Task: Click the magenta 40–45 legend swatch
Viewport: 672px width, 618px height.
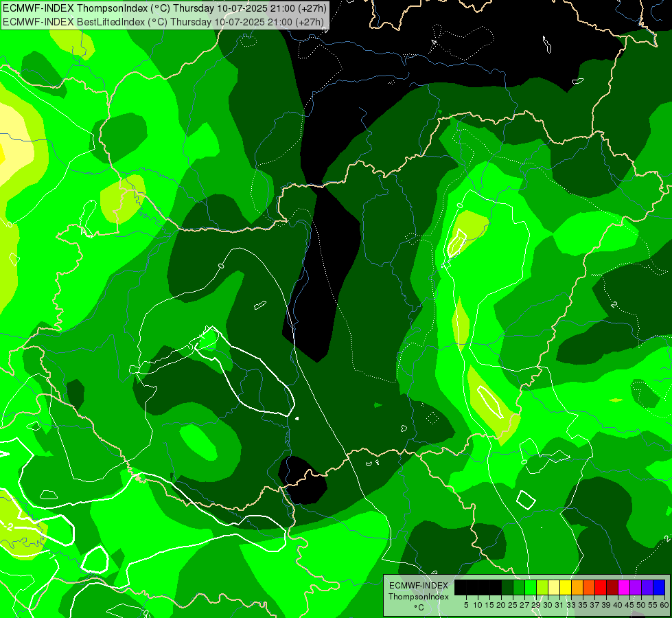Action: pyautogui.click(x=624, y=588)
